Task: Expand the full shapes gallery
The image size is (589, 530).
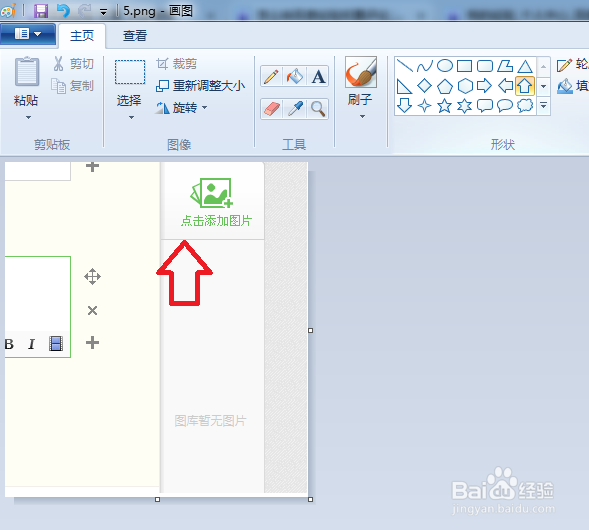Action: (x=544, y=106)
